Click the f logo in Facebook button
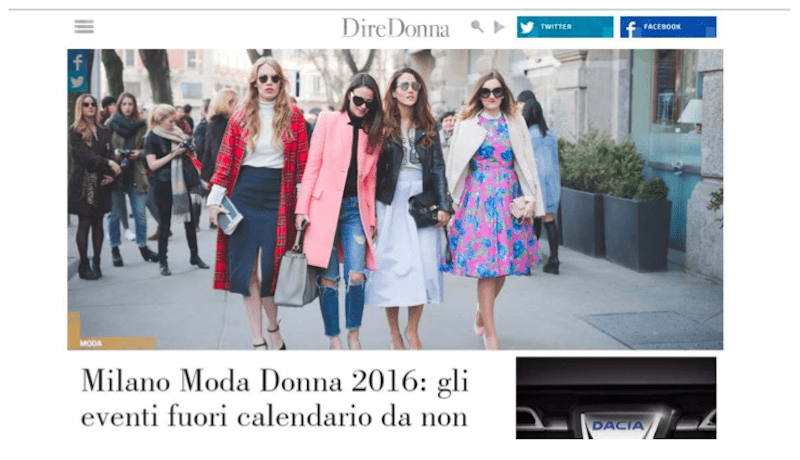This screenshot has height=460, width=800. (x=631, y=29)
